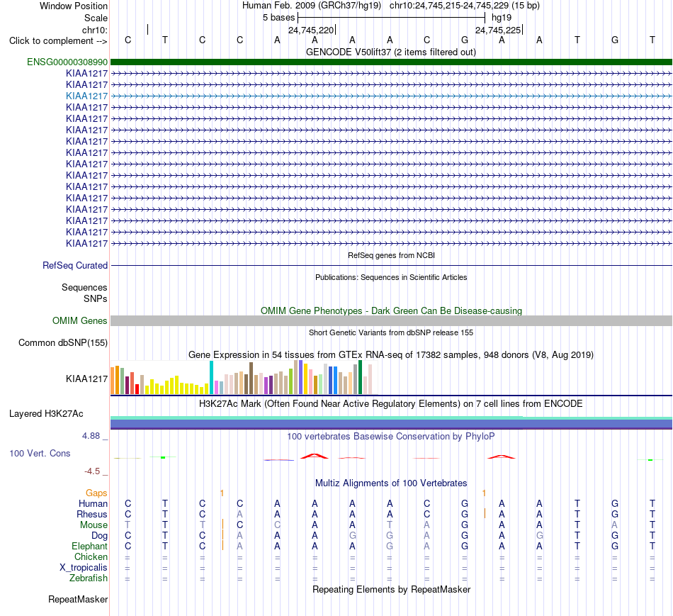Click the gray OMIM Genes item bar
Image resolution: width=673 pixels, height=616 pixels.
tap(392, 321)
